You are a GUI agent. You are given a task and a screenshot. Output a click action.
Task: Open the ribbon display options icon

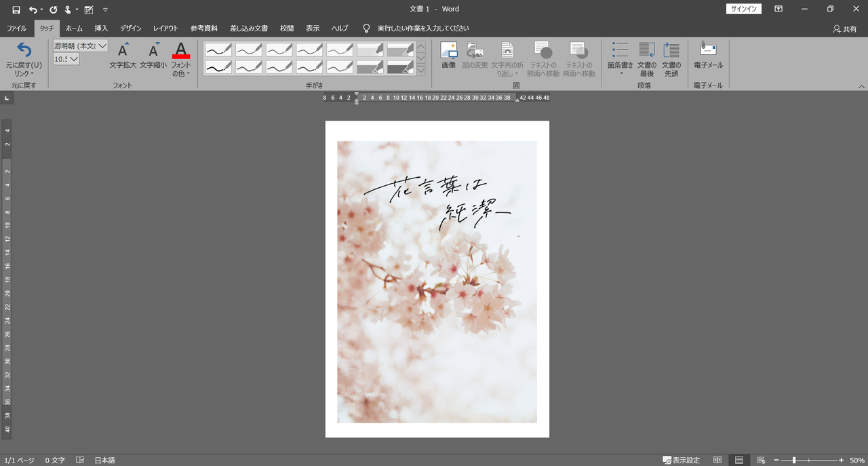[778, 9]
